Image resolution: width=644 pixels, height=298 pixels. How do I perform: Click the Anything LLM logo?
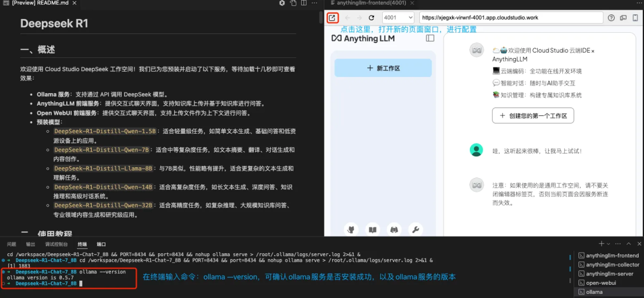coord(363,38)
